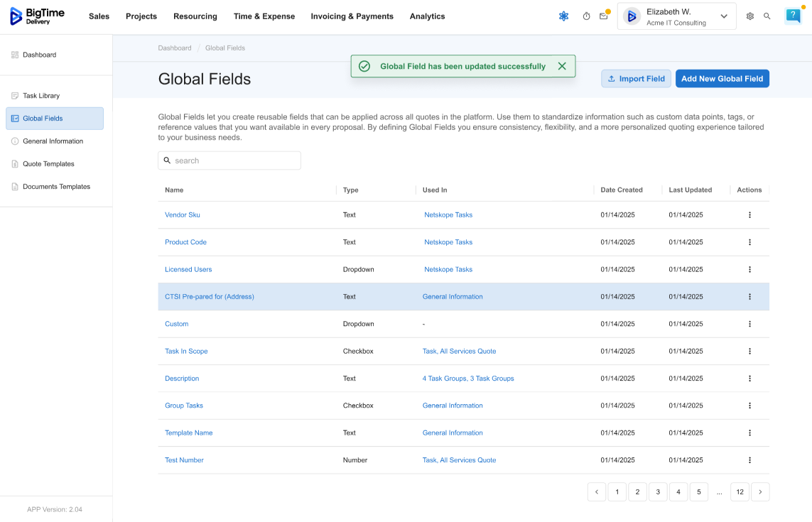Dismiss the success notification banner
Viewport: 812px width, 522px height.
(562, 66)
